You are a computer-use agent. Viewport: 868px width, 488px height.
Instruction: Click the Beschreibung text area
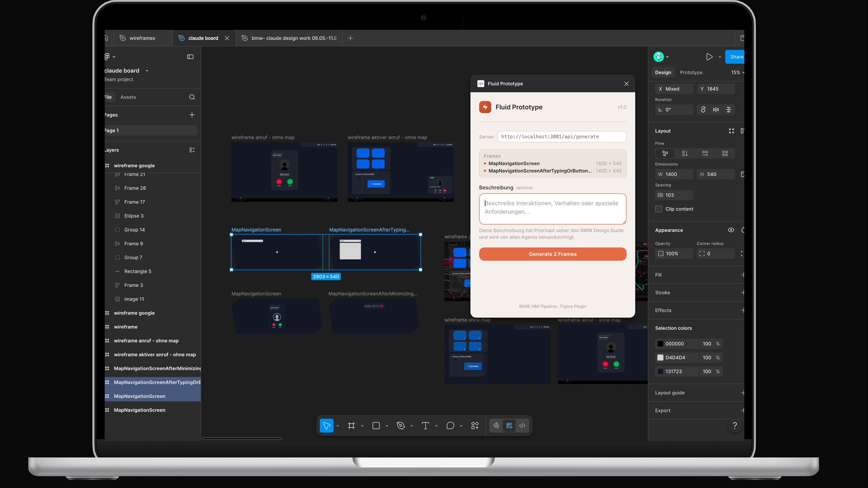point(553,209)
